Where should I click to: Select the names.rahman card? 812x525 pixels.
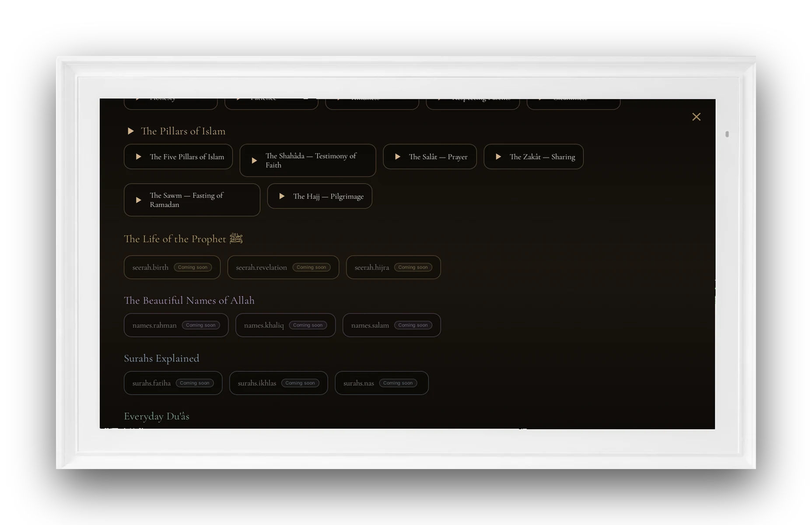tap(176, 325)
